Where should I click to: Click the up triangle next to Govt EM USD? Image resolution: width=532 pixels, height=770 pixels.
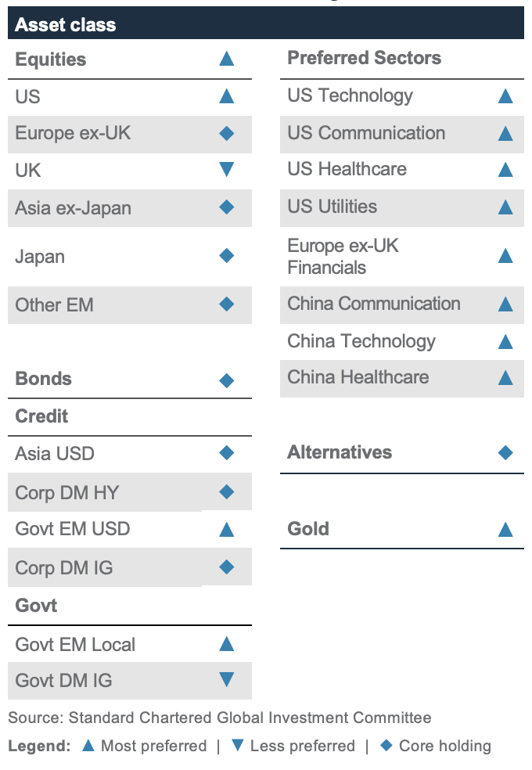(226, 529)
